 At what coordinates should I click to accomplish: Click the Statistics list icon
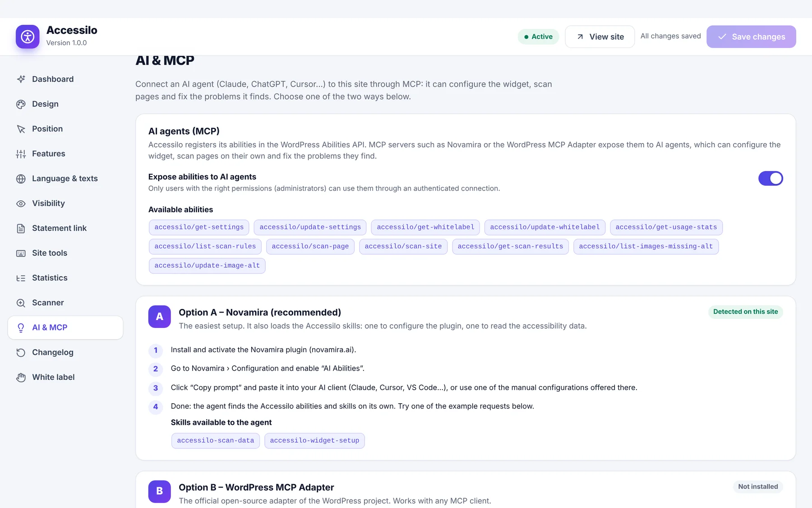[x=21, y=278]
